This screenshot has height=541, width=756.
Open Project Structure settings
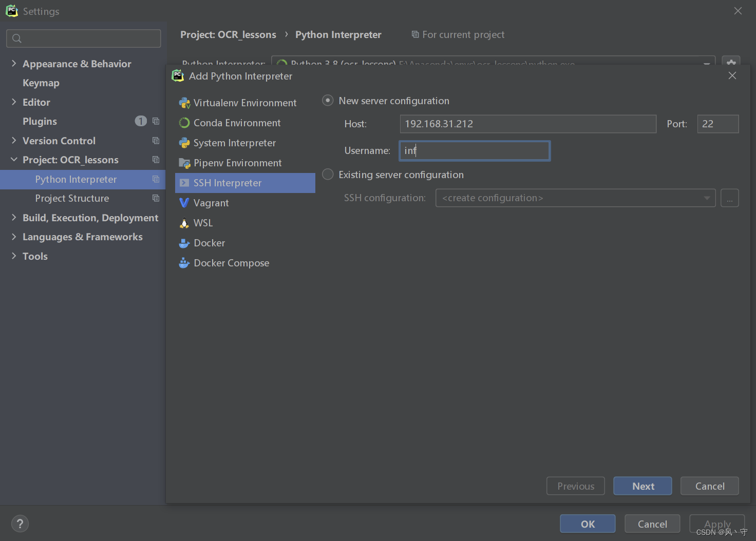tap(72, 198)
